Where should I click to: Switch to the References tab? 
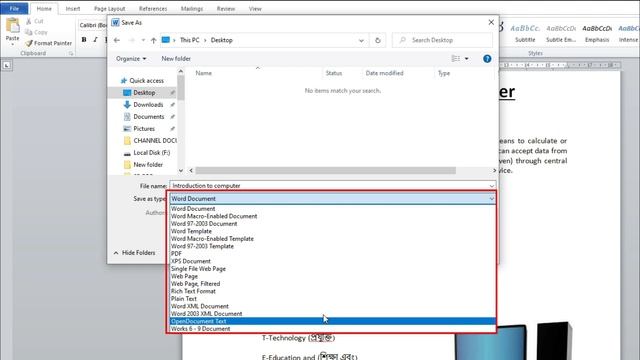point(153,9)
